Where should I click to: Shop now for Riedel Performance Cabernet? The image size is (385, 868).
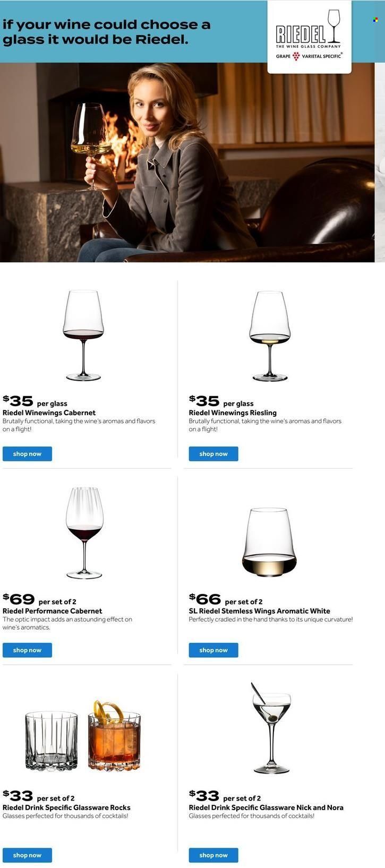[x=27, y=650]
